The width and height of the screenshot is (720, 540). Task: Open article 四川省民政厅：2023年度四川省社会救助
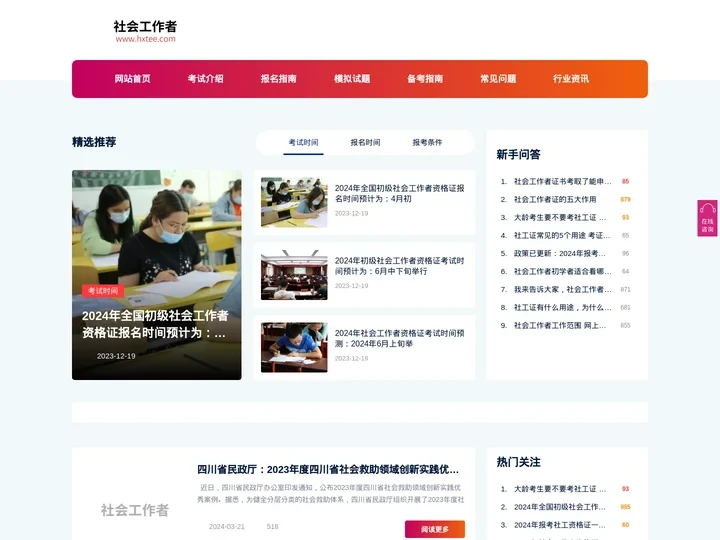pyautogui.click(x=328, y=469)
